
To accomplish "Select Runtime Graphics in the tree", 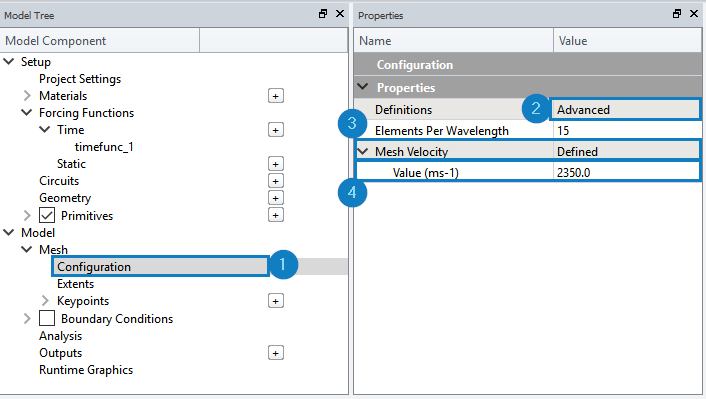I will click(x=86, y=370).
